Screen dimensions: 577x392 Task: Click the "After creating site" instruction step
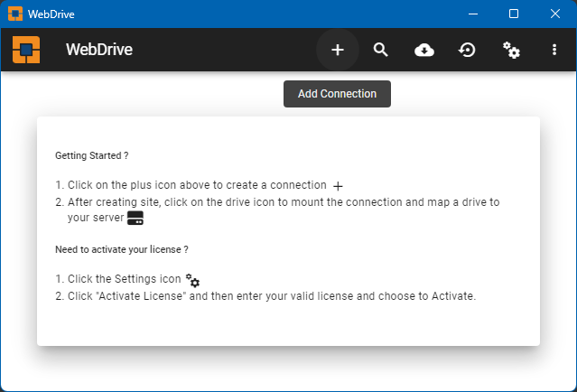[x=283, y=202]
